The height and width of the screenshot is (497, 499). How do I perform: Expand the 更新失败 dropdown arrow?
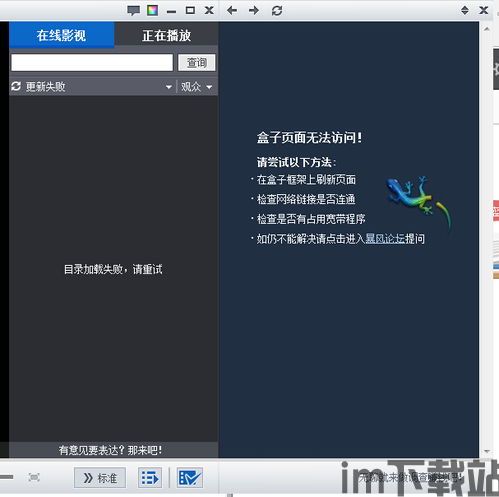coord(169,87)
